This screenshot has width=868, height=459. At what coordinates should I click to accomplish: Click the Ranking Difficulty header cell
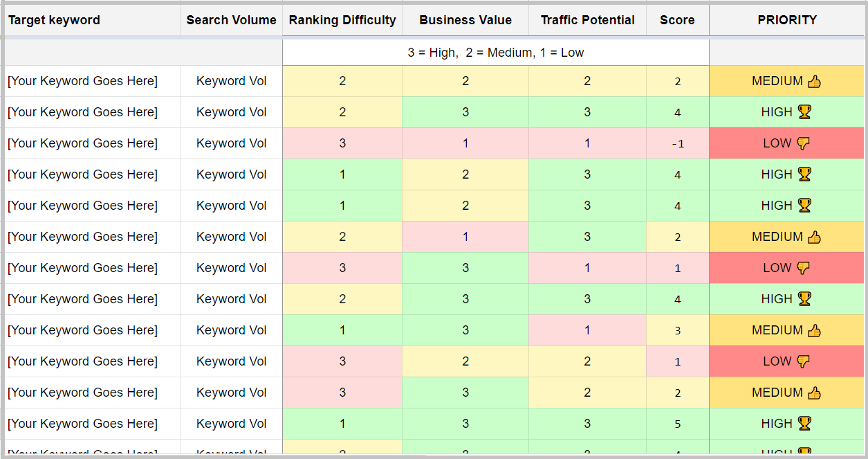click(342, 20)
